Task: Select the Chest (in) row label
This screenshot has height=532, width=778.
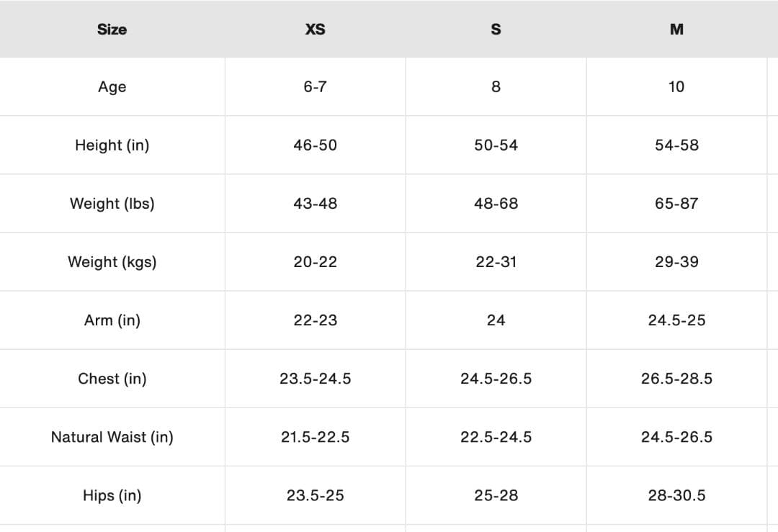Action: [x=112, y=379]
